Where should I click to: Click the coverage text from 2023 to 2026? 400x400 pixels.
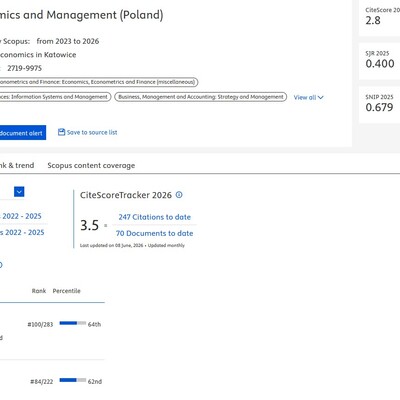(68, 41)
